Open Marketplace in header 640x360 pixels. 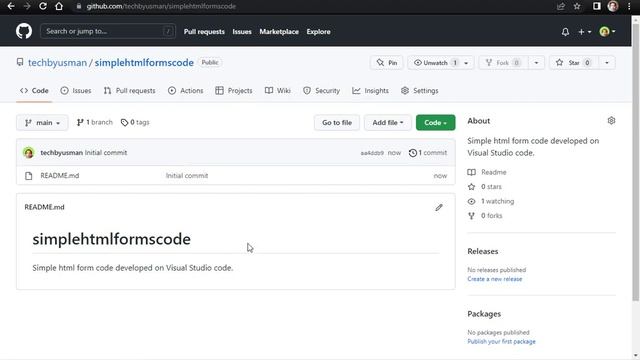tap(279, 31)
